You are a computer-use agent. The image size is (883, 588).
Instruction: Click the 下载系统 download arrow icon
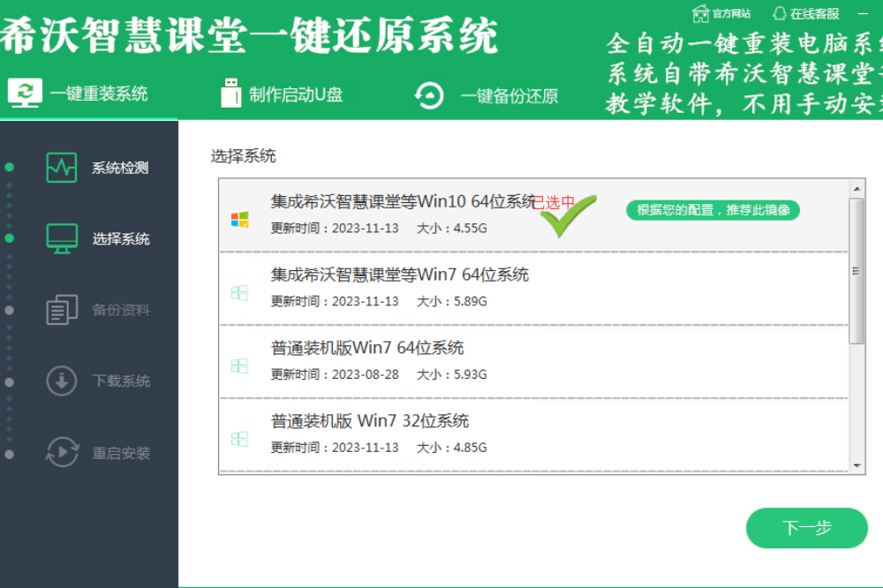(62, 381)
